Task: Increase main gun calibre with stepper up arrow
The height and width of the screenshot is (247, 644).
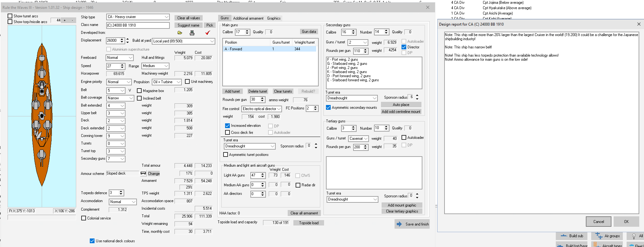Action: coord(247,31)
